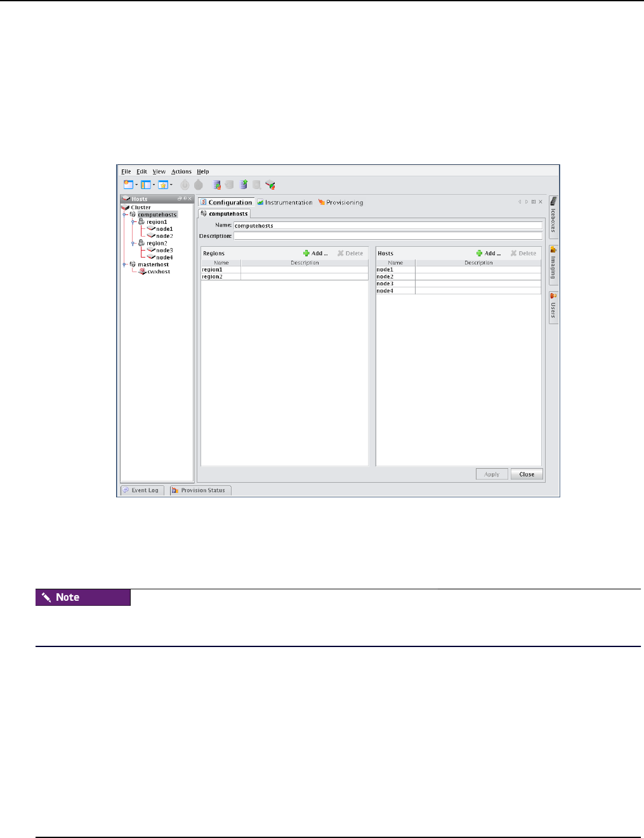Select region2 row in Regions table
This screenshot has width=644, height=838.
pos(284,277)
